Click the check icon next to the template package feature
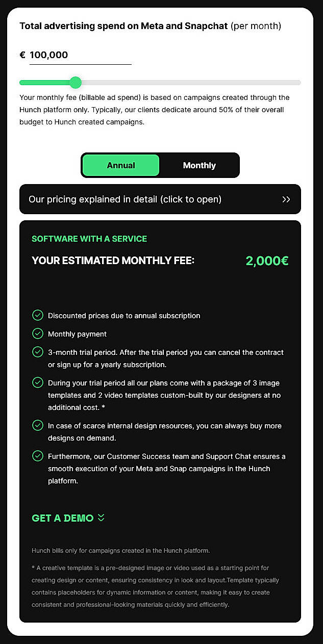 point(38,382)
